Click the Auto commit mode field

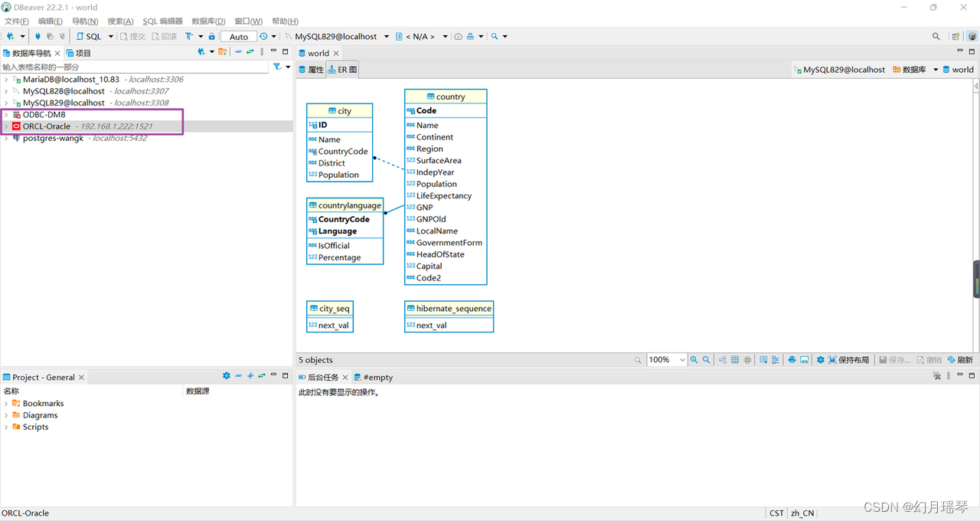239,36
